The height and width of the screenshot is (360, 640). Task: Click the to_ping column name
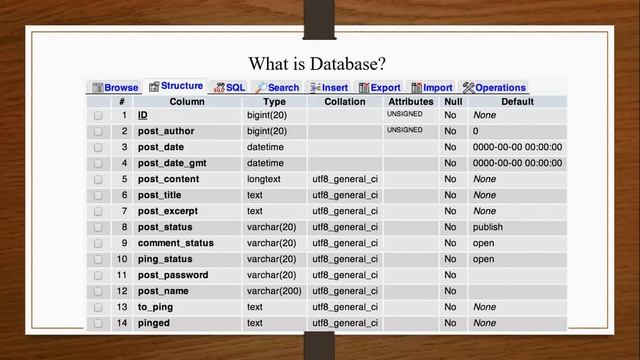click(155, 307)
